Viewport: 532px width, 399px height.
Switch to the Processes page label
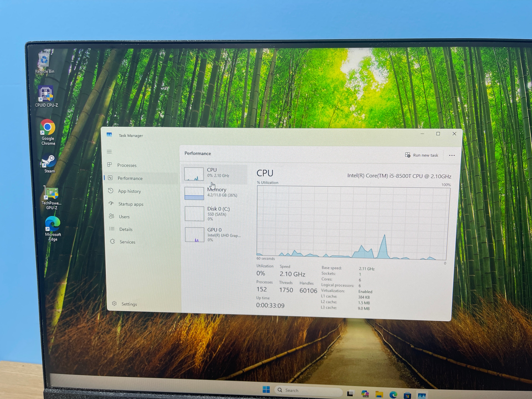pyautogui.click(x=127, y=165)
